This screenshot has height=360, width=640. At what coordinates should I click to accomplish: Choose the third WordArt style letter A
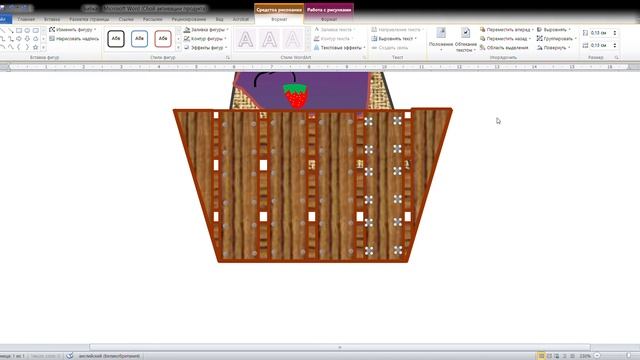tap(293, 40)
